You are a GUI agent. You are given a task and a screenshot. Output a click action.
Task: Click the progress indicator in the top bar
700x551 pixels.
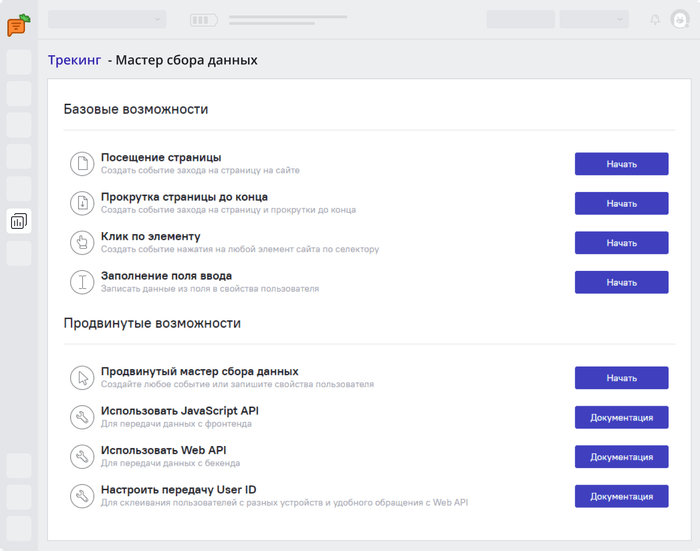coord(203,19)
